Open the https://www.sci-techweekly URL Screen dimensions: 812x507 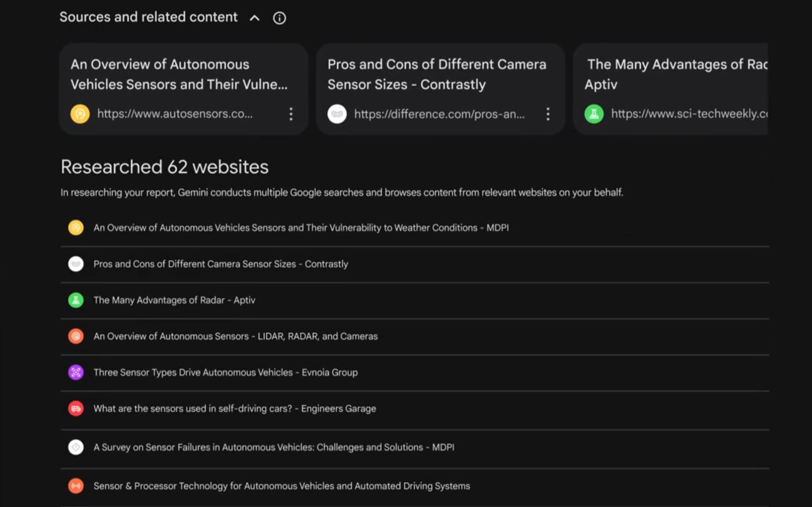[689, 114]
